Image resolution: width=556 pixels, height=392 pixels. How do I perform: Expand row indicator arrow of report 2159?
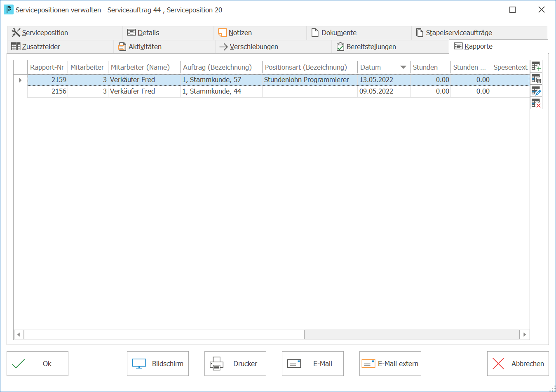pyautogui.click(x=20, y=80)
